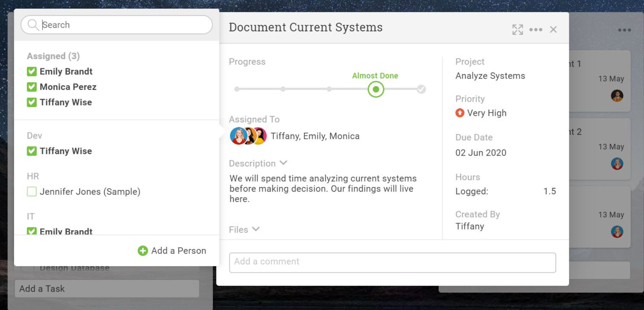Viewport: 644px width, 310px height.
Task: Close the Document Current Systems dialog
Action: [x=553, y=30]
